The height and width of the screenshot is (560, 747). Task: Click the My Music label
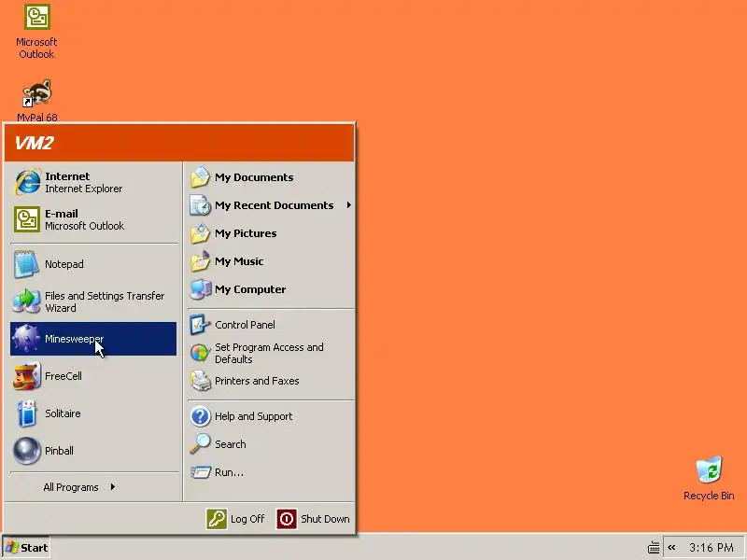click(239, 261)
